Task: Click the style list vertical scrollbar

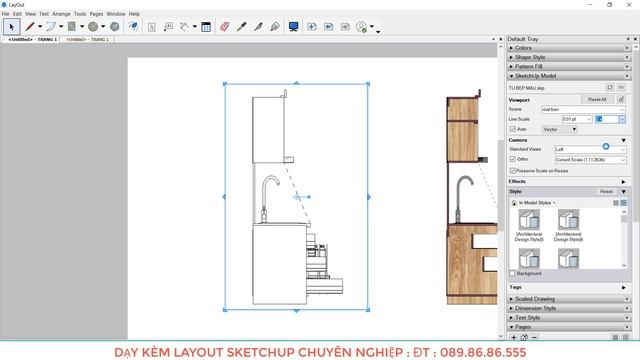Action: click(624, 239)
